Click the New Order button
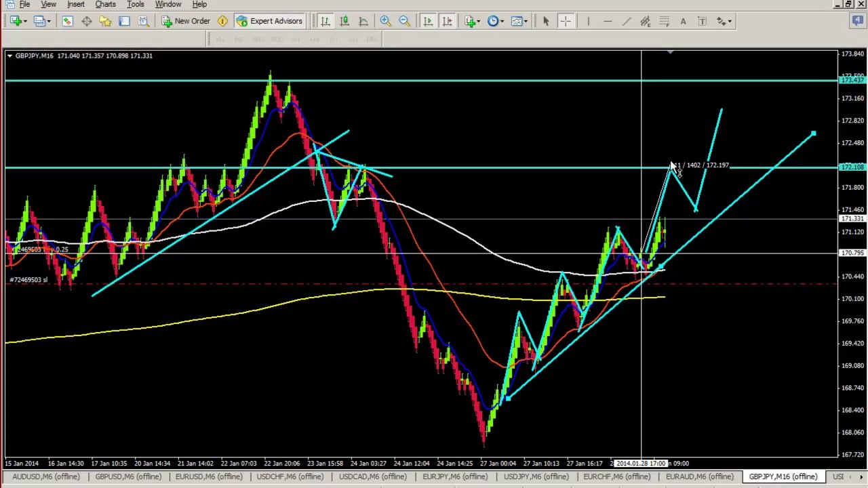This screenshot has height=488, width=868. click(186, 21)
